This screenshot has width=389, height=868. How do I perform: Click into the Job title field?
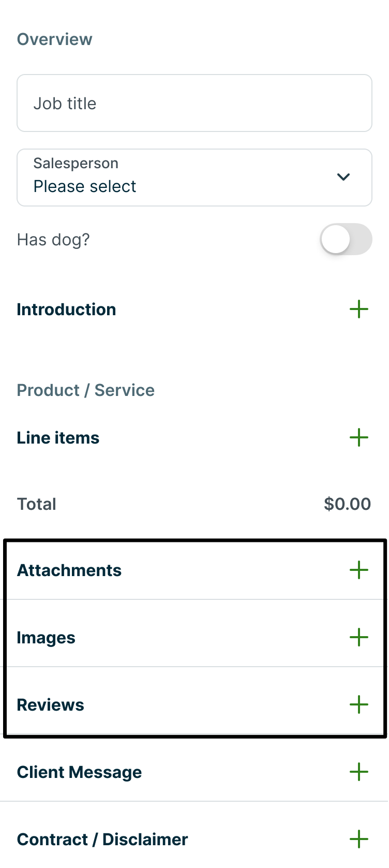(194, 104)
